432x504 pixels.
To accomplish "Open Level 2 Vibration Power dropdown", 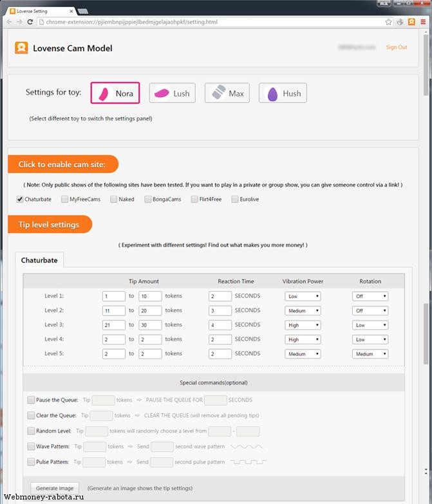I will [x=303, y=310].
